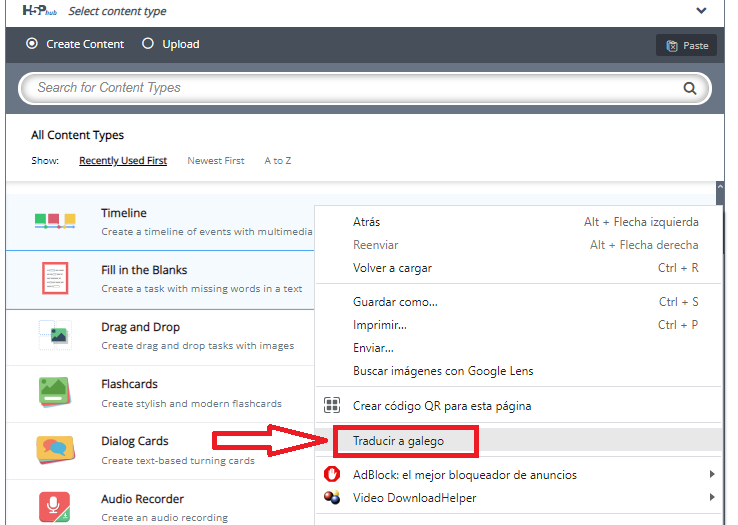Collapse the Select content type chevron
738x525 pixels.
click(x=700, y=11)
